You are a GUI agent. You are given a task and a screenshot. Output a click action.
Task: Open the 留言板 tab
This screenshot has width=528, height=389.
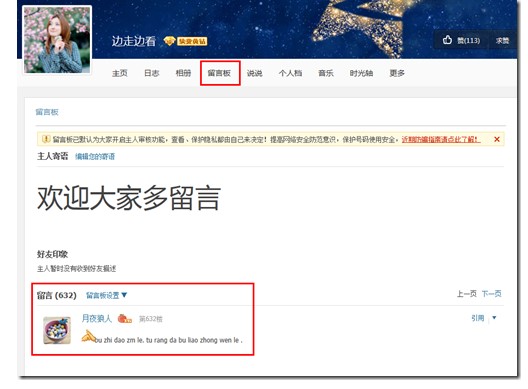(x=219, y=73)
